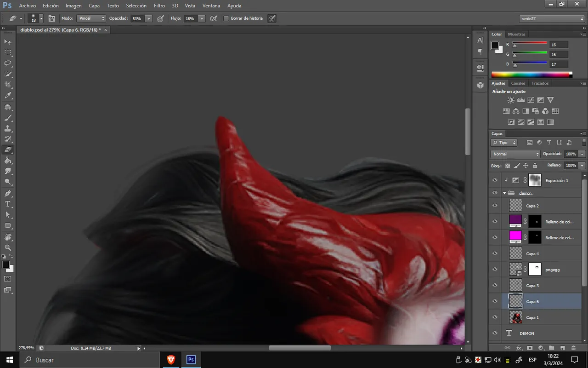The width and height of the screenshot is (588, 368).
Task: Switch to the Muestras tab
Action: (517, 34)
